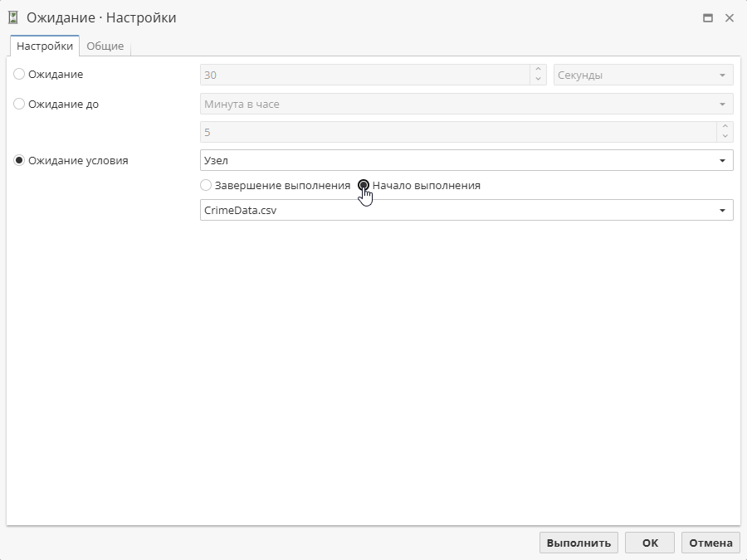This screenshot has width=747, height=560.
Task: Maximize the Ожидание settings dialog
Action: (708, 17)
